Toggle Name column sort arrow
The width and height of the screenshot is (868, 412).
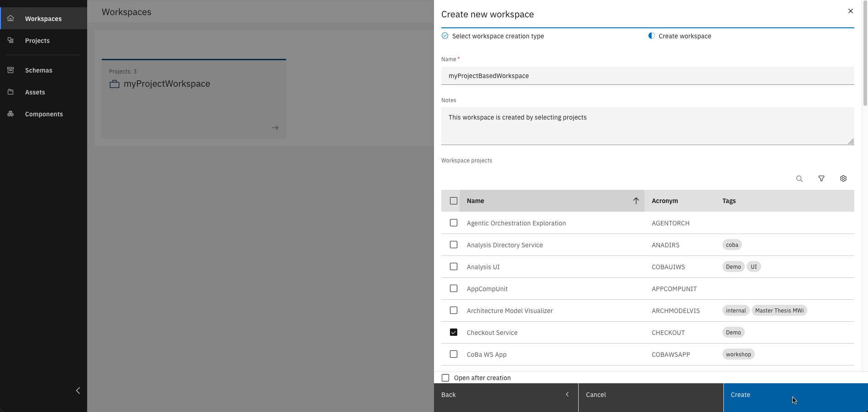[x=635, y=201]
